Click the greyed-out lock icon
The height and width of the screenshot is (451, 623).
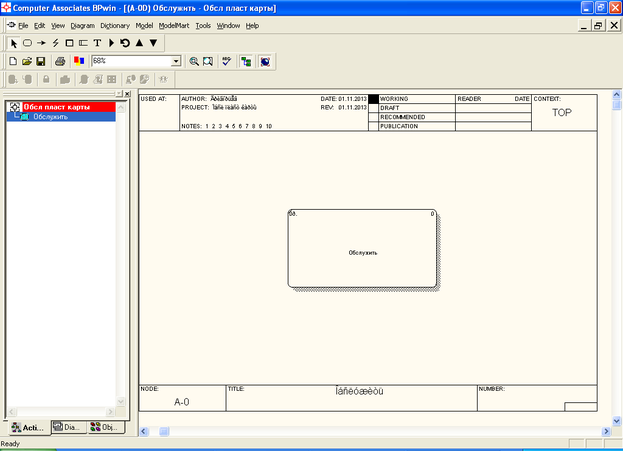pyautogui.click(x=46, y=79)
